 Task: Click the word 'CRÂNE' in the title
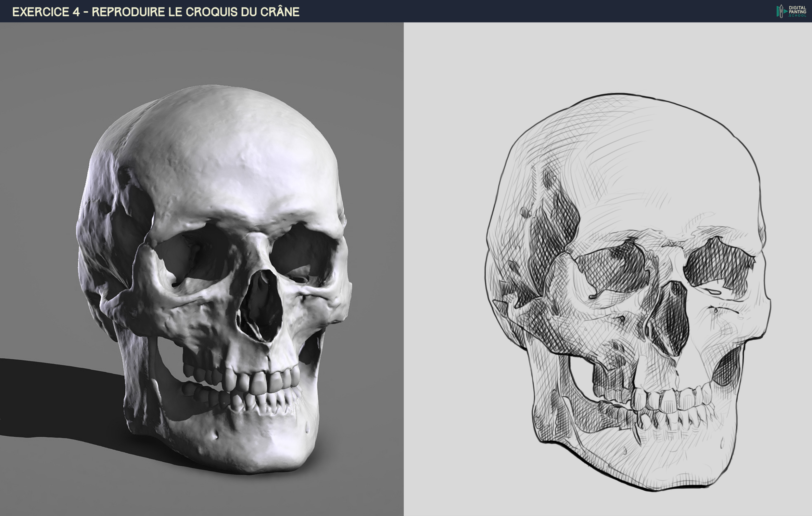[279, 12]
